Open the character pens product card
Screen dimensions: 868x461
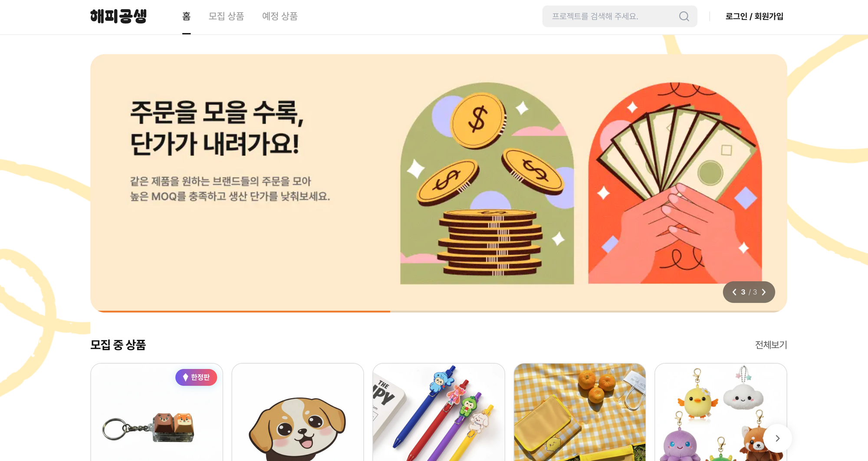pyautogui.click(x=439, y=412)
